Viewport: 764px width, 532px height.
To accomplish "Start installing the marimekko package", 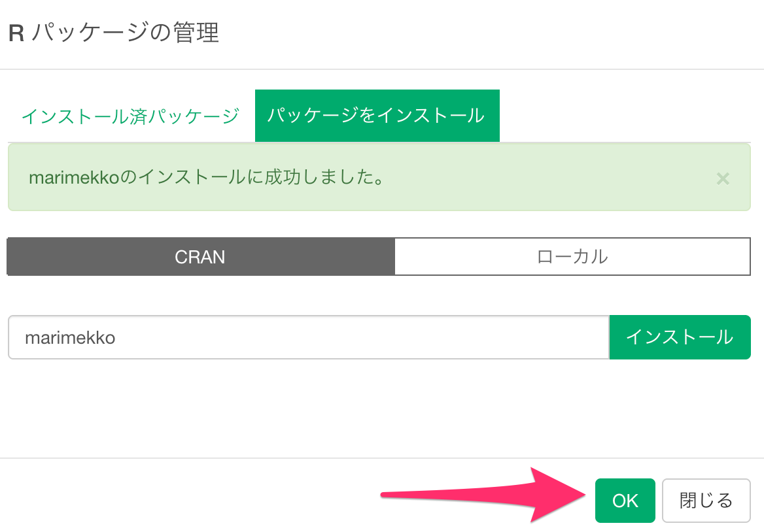I will [680, 337].
